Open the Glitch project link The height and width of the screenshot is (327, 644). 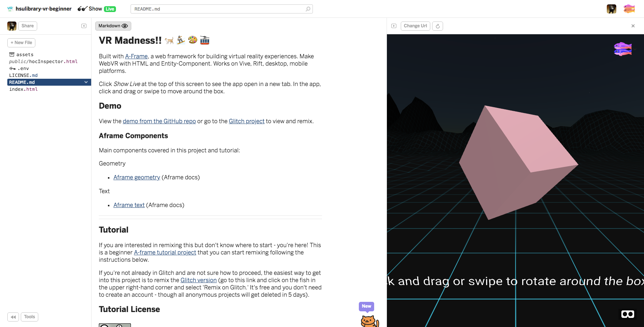point(247,121)
